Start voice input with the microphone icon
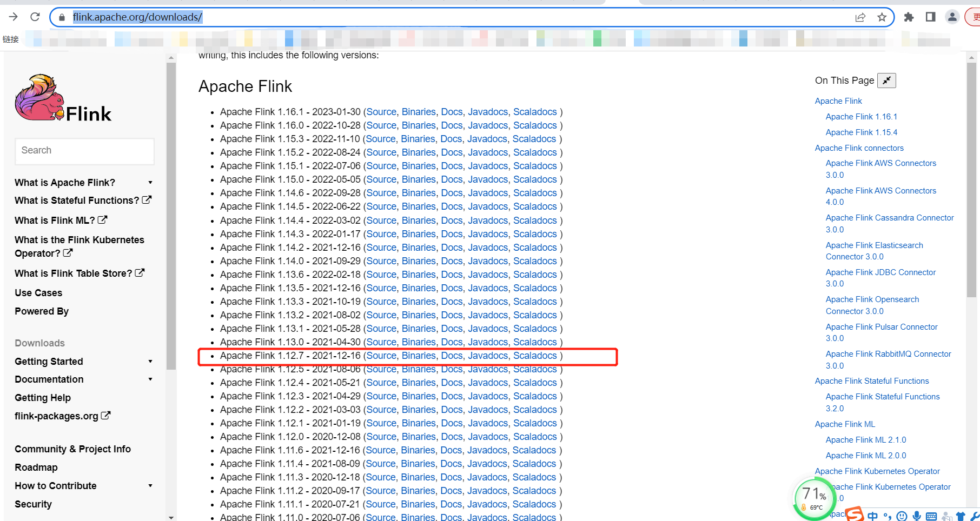Screen dimensions: 980x521 [x=916, y=515]
